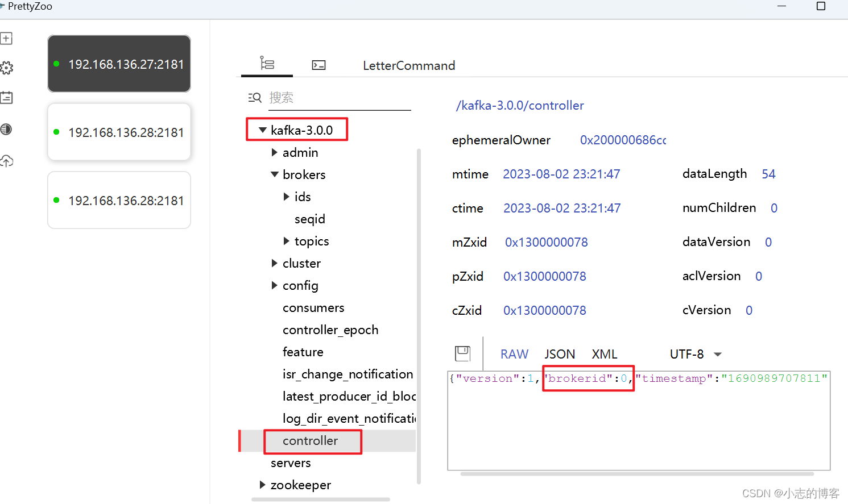Expand the ids node
The image size is (848, 504).
287,197
